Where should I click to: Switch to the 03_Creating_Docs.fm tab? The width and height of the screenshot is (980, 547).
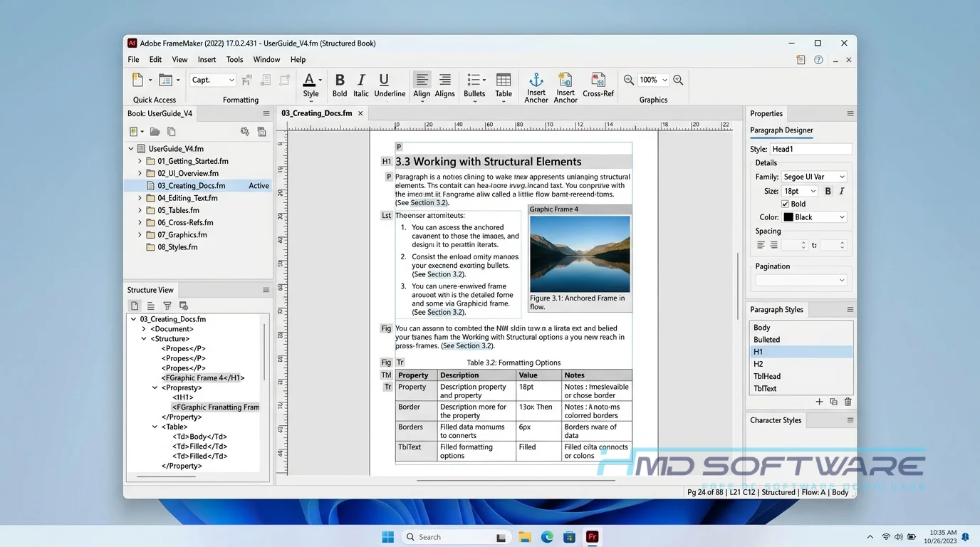point(316,113)
